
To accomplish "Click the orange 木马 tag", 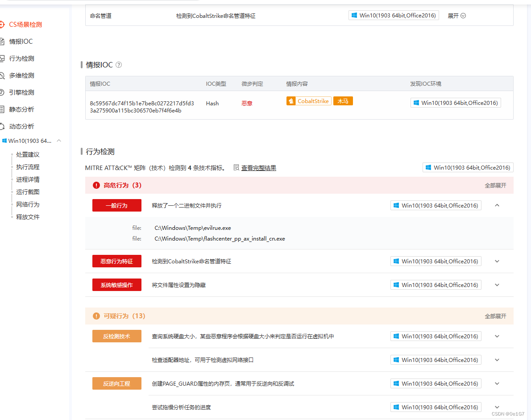I will pyautogui.click(x=343, y=101).
